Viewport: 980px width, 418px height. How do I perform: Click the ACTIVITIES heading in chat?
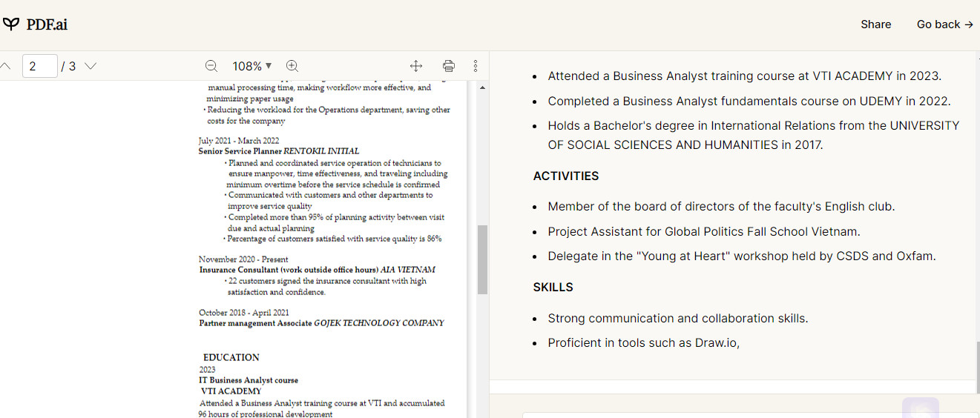pos(566,176)
